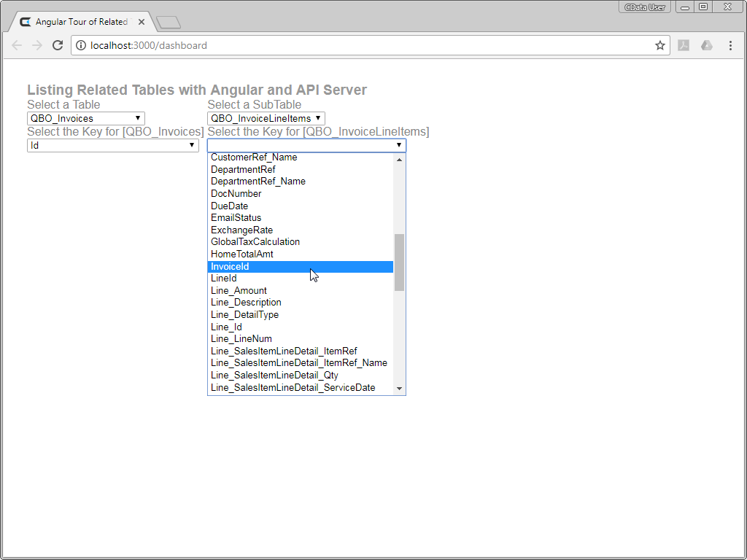The width and height of the screenshot is (747, 560).
Task: Open the Id key dropdown for QBO_Invoices
Action: (x=112, y=145)
